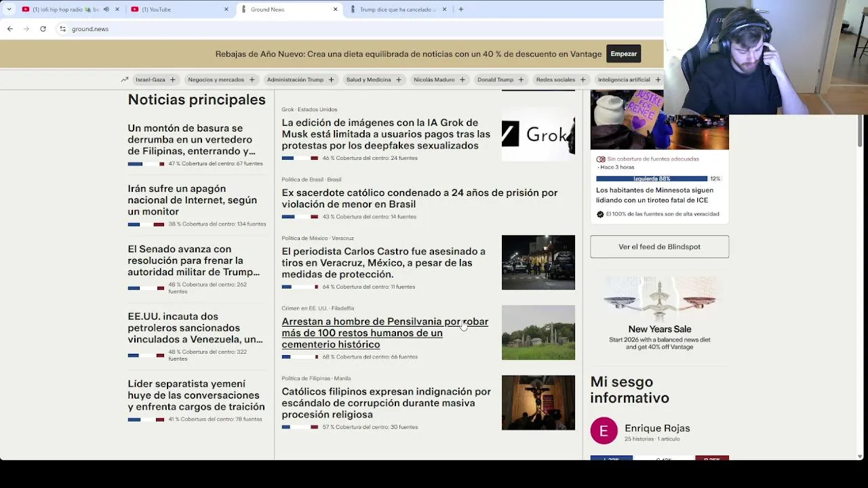Follow Donald Trump via plus icon
The width and height of the screenshot is (868, 488).
[521, 79]
